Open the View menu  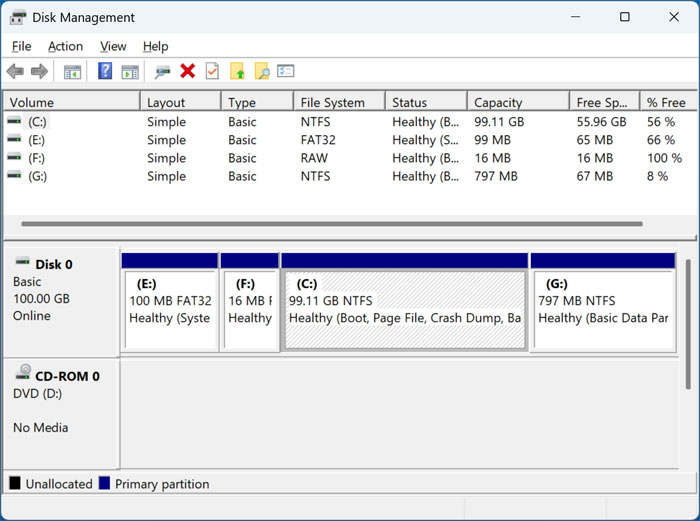113,46
